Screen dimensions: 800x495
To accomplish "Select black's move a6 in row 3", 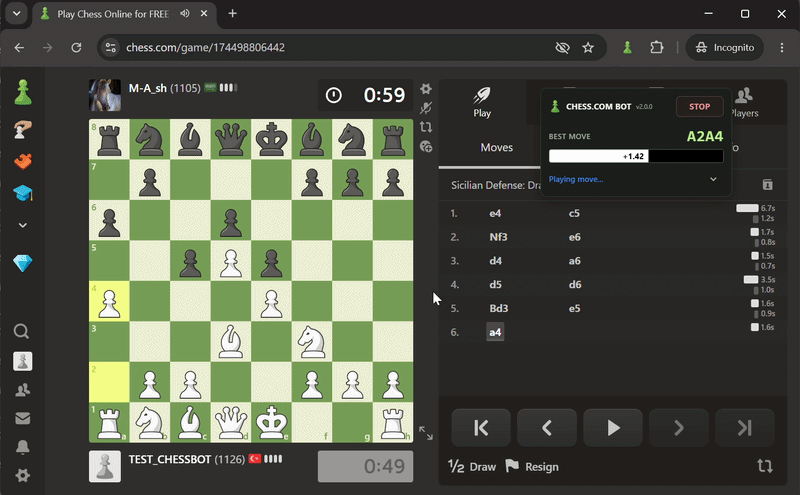I will pyautogui.click(x=574, y=261).
